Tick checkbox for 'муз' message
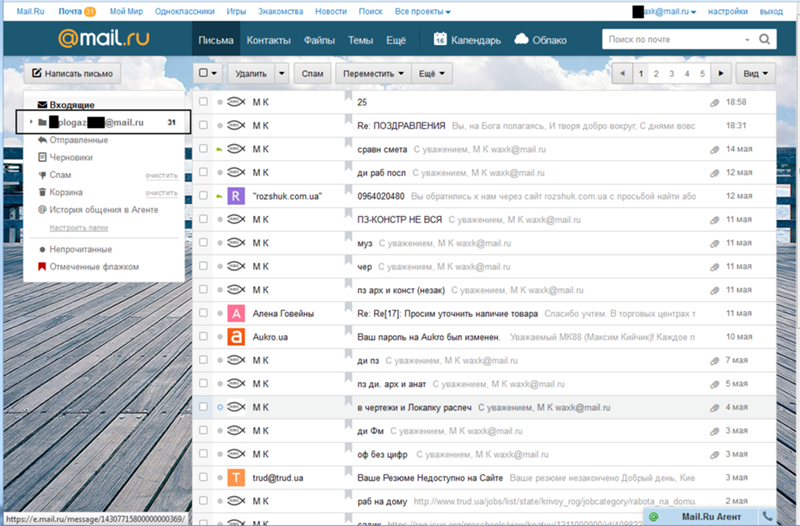Screen dimensions: 800x526 point(203,242)
